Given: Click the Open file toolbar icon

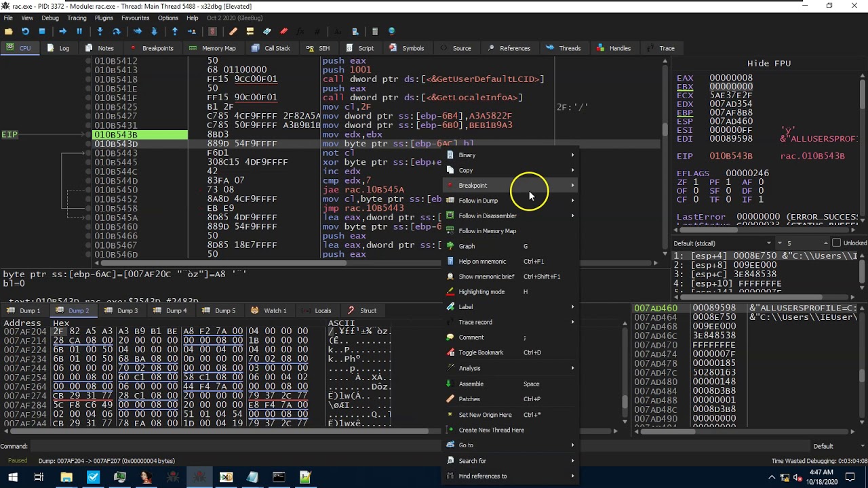Looking at the screenshot, I should 9,31.
